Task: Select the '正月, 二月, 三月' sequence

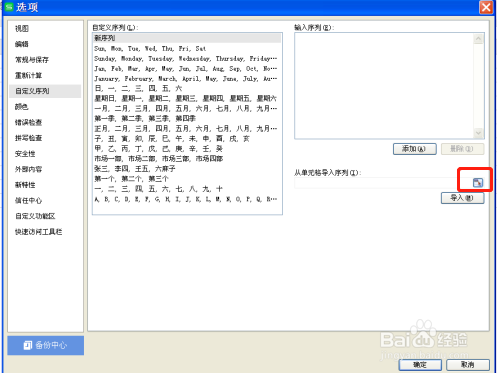Action: pos(187,129)
